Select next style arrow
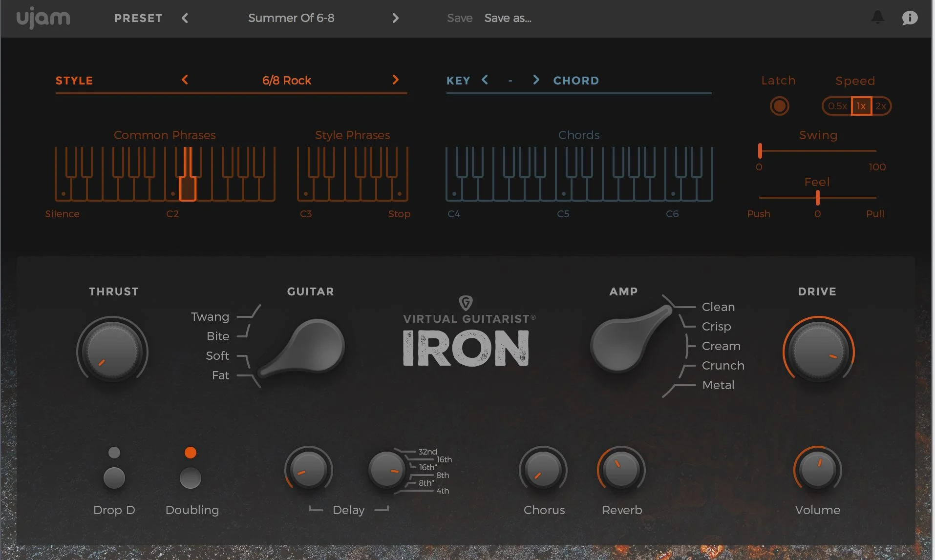 [x=395, y=80]
